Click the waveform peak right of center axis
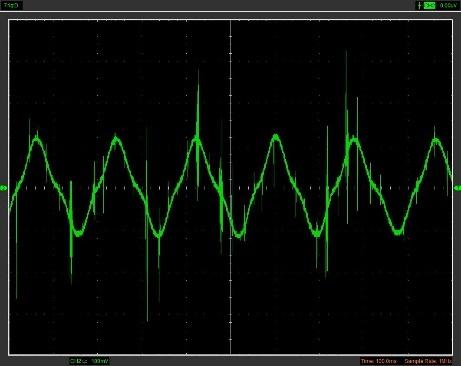461x366 pixels. [x=276, y=137]
